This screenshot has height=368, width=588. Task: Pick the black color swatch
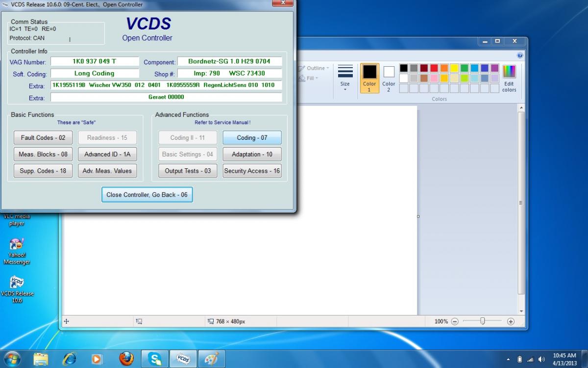(404, 68)
